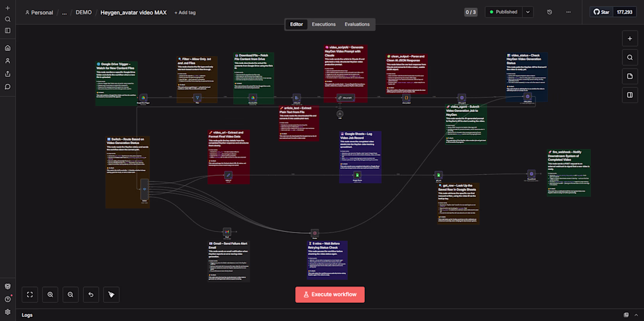644x321 pixels.
Task: Click the Published status button
Action: point(504,12)
